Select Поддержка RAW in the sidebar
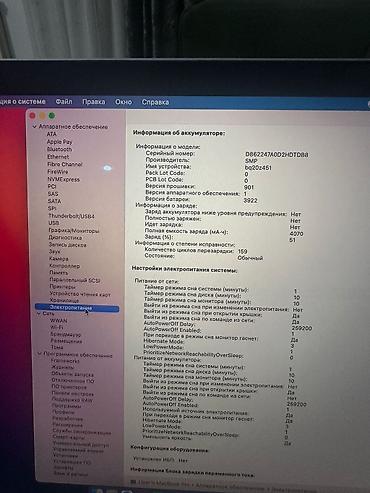The width and height of the screenshot is (370, 493). click(x=73, y=399)
